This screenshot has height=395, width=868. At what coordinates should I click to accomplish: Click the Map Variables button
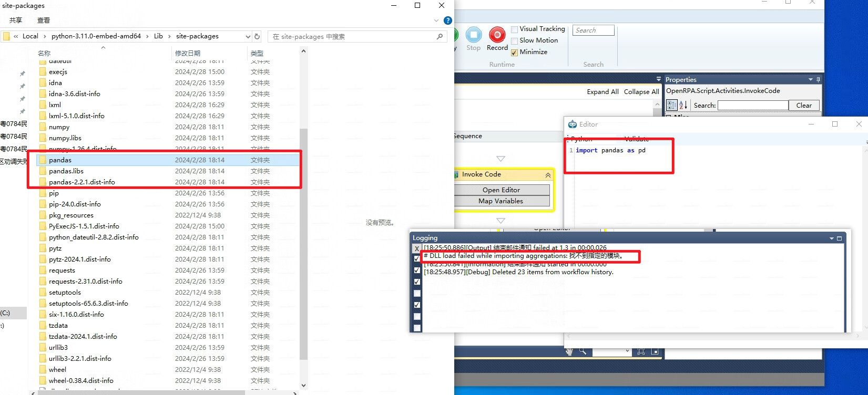pyautogui.click(x=501, y=201)
